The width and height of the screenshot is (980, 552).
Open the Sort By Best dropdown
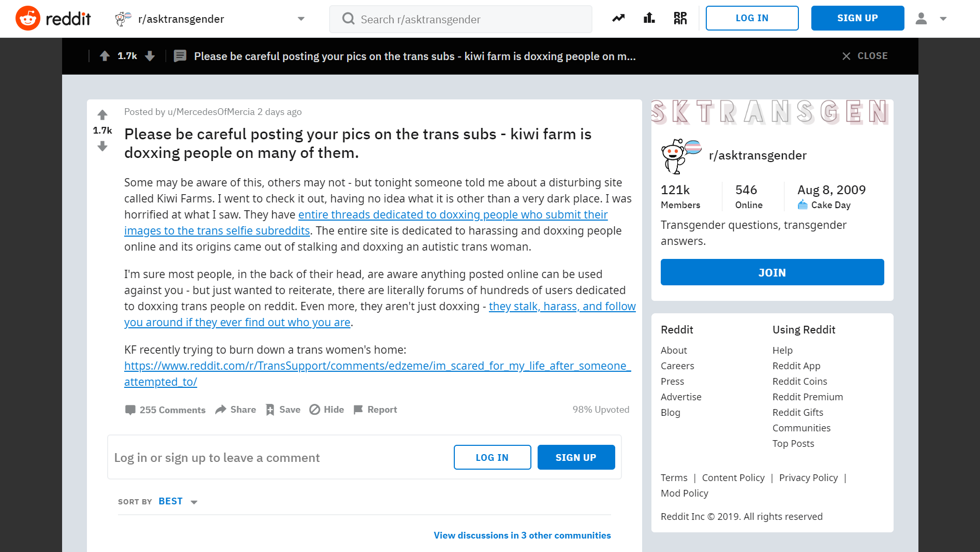click(178, 501)
